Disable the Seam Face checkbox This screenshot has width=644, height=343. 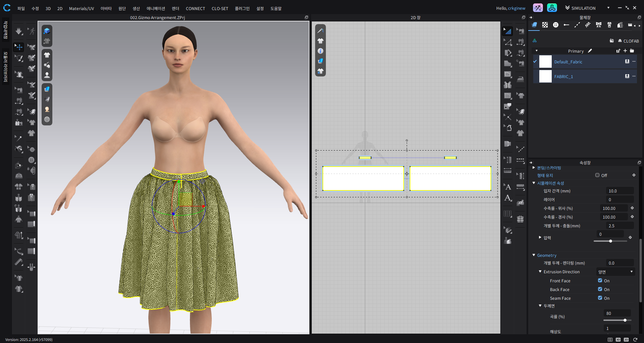(600, 298)
